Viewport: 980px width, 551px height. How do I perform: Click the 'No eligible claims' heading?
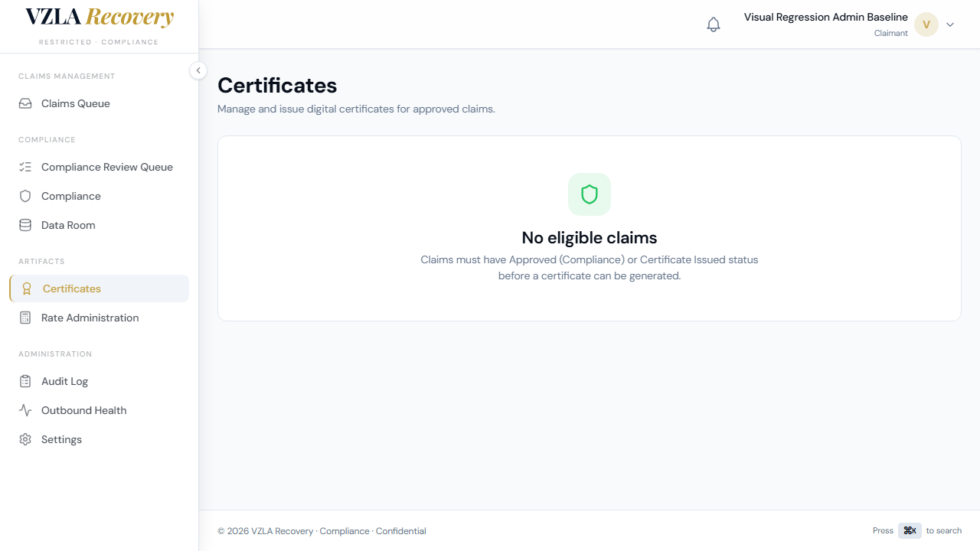pyautogui.click(x=590, y=237)
